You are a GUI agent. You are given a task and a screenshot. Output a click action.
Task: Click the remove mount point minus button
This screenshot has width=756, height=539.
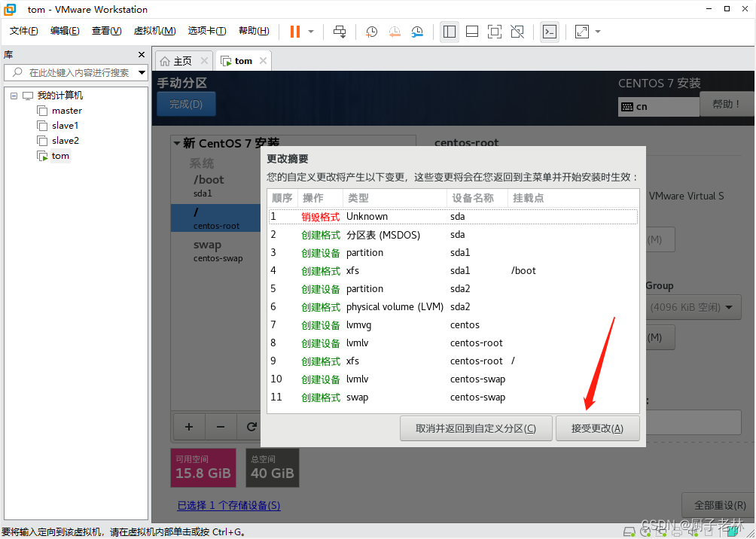221,427
